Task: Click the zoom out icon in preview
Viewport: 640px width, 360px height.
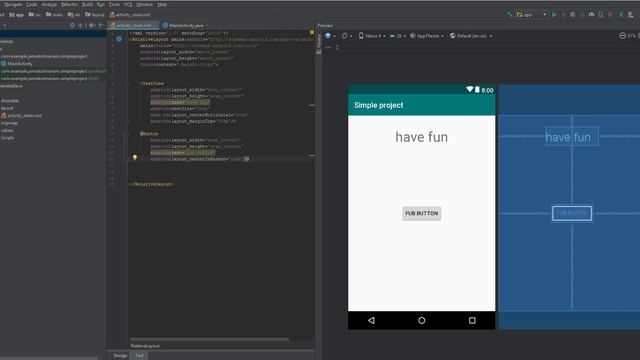Action: click(x=622, y=36)
